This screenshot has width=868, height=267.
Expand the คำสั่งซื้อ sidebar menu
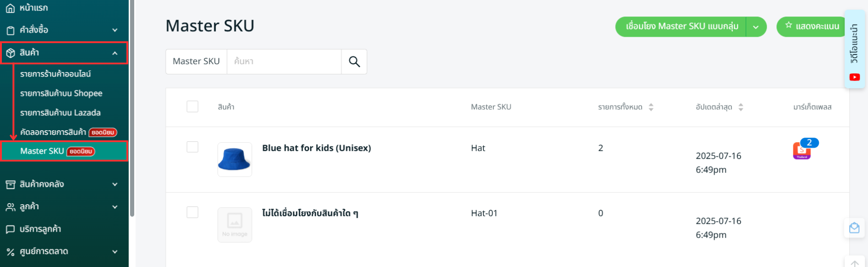tap(115, 30)
